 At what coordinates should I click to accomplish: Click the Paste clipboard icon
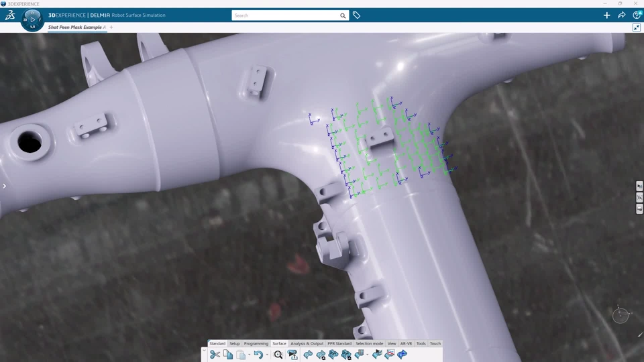(x=241, y=355)
